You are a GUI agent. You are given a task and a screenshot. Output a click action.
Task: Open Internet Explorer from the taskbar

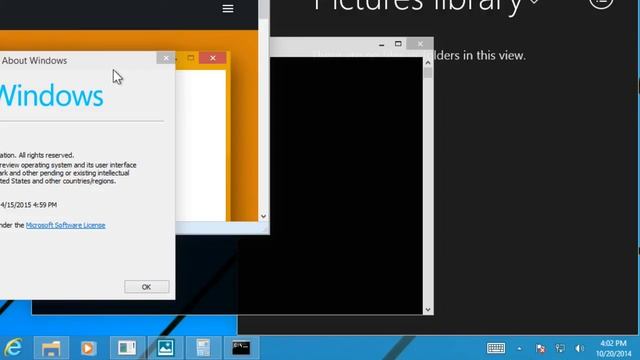[x=13, y=348]
